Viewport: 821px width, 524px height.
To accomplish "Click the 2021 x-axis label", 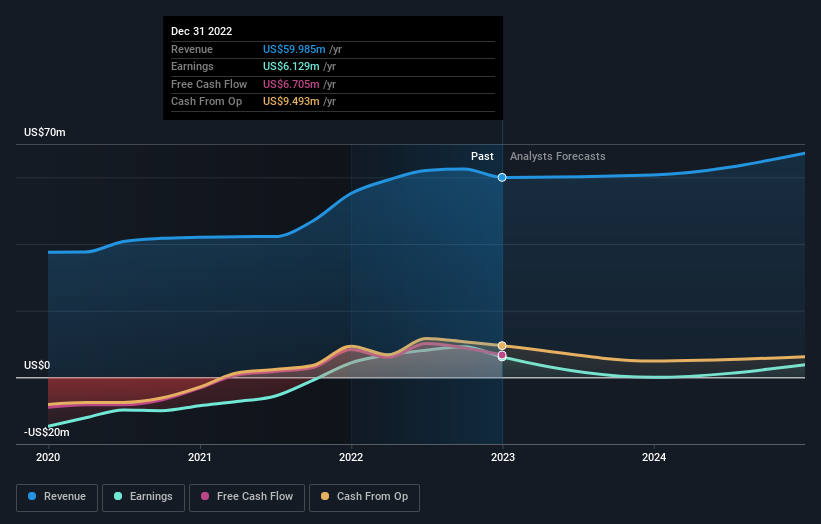I will 199,458.
